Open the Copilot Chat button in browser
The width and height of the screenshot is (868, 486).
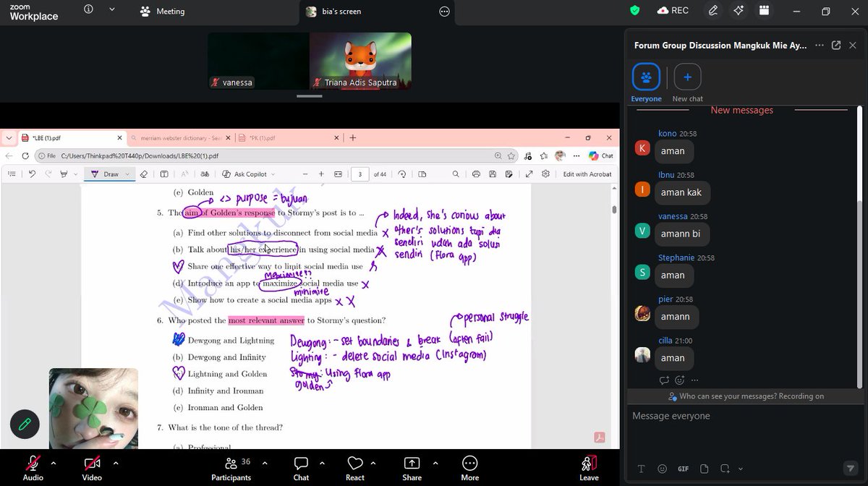(x=601, y=155)
